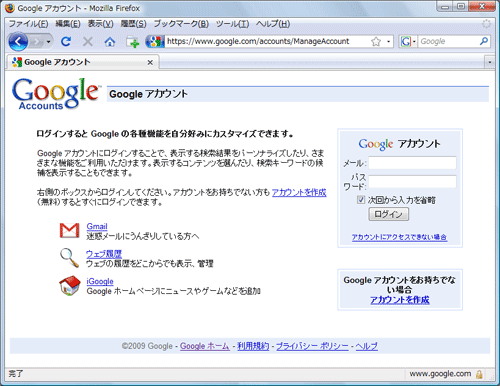Maximize the Firefox window
500x386 pixels.
click(x=461, y=7)
